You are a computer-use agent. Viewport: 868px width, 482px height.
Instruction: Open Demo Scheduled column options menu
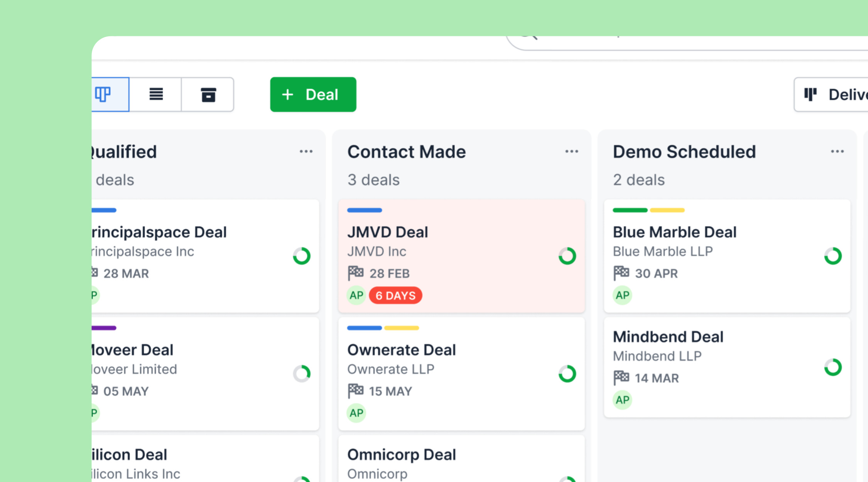pos(837,152)
